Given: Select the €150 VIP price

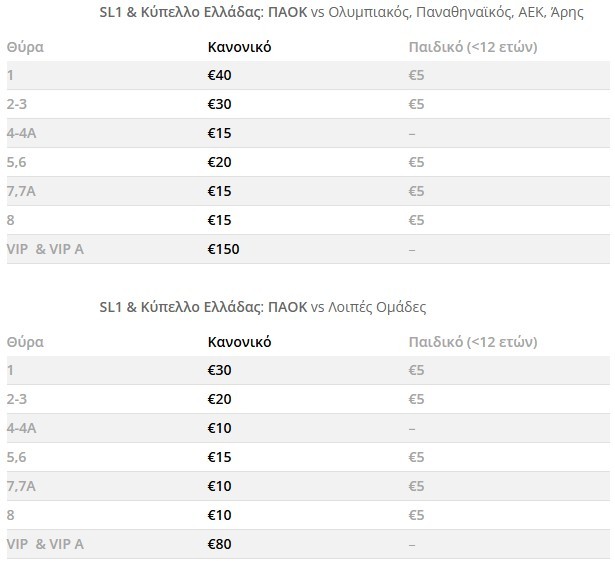Looking at the screenshot, I should [x=223, y=249].
